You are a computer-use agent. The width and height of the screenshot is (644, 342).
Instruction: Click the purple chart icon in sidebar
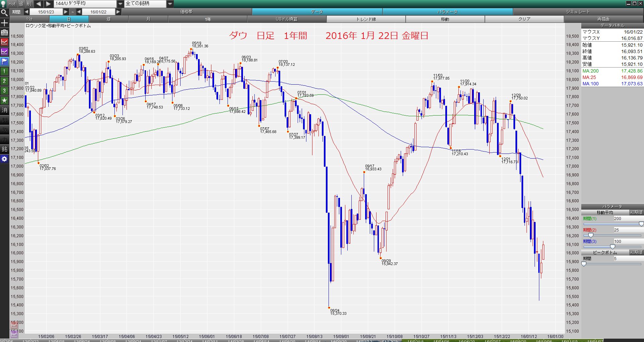pyautogui.click(x=4, y=52)
